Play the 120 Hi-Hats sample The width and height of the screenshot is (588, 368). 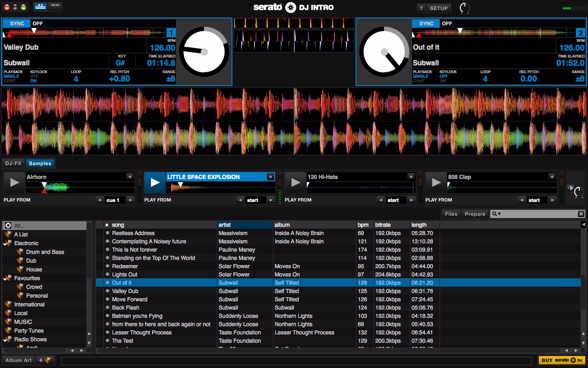pyautogui.click(x=295, y=182)
